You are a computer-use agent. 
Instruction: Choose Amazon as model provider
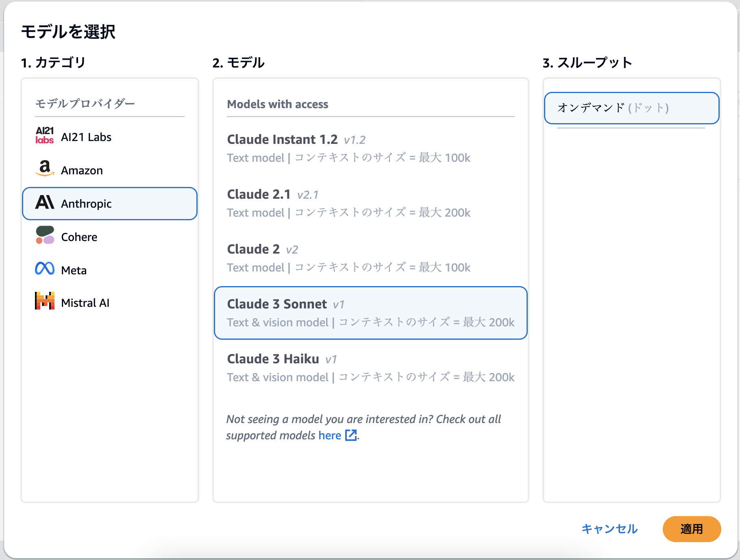pyautogui.click(x=110, y=170)
